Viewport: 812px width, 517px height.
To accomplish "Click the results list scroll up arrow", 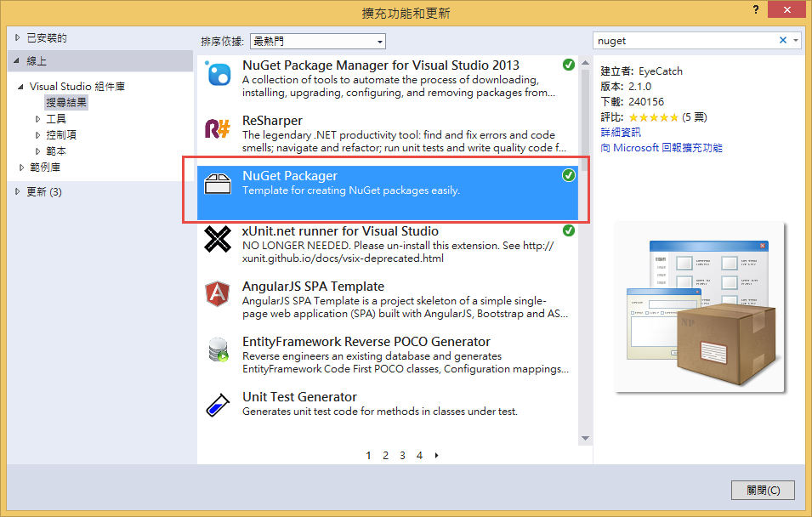I will point(585,63).
